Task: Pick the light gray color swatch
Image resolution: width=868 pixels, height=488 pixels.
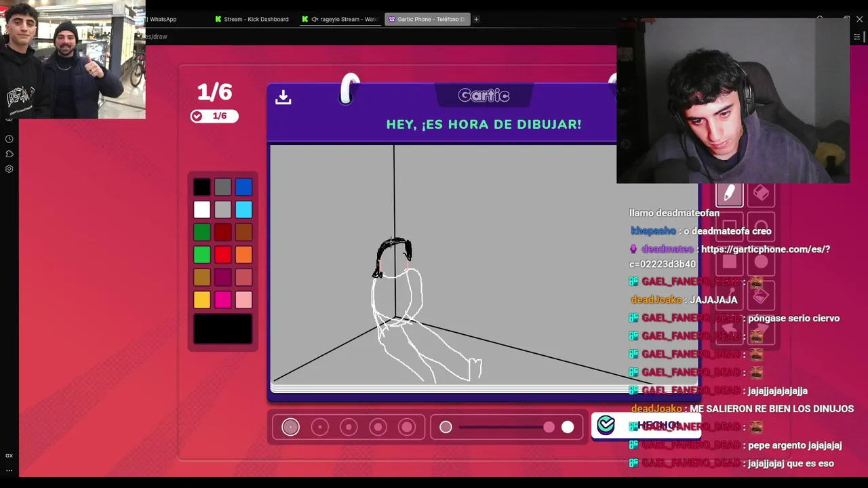Action: 223,209
